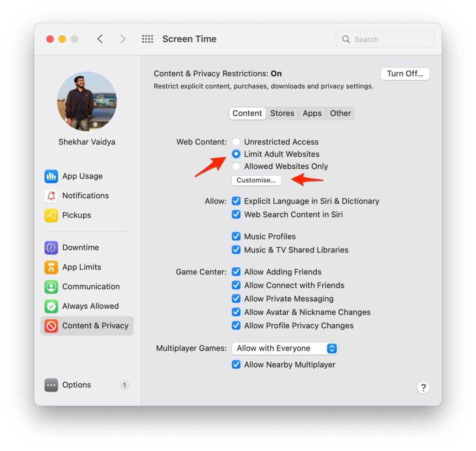
Task: Switch to the Apps tab
Action: click(312, 113)
